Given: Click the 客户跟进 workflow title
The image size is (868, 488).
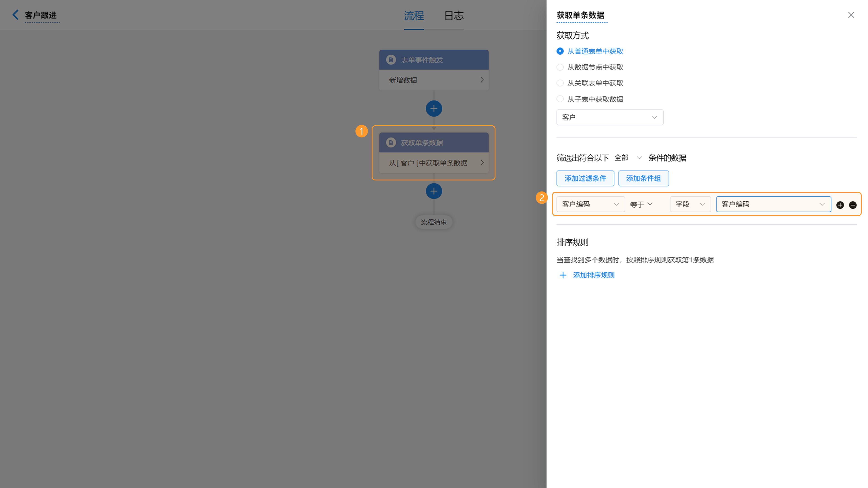Looking at the screenshot, I should 41,15.
